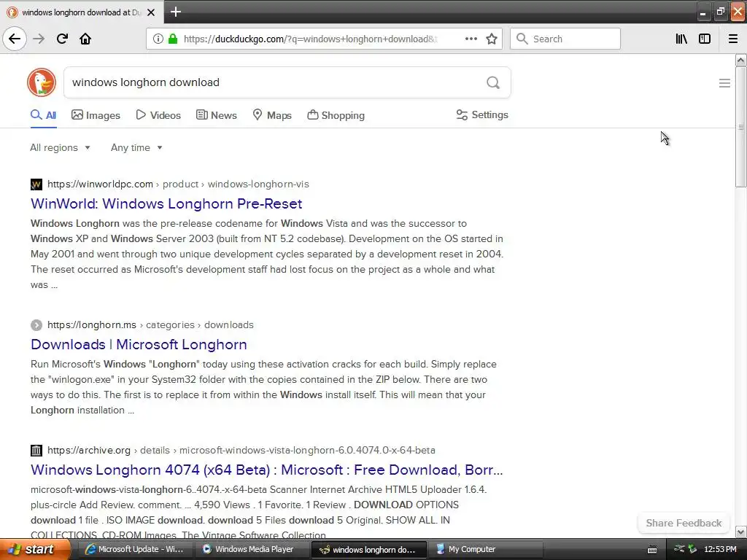Go back with the browser back arrow

pyautogui.click(x=15, y=39)
